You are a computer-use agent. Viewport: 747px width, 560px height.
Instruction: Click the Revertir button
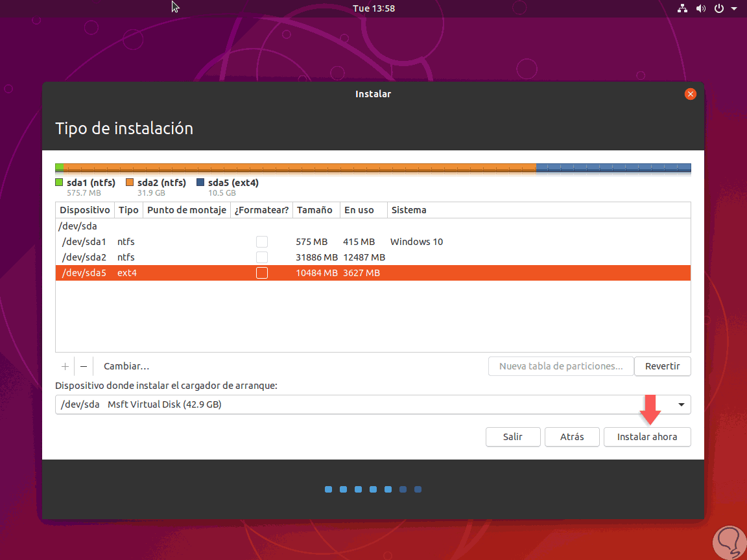pos(662,366)
